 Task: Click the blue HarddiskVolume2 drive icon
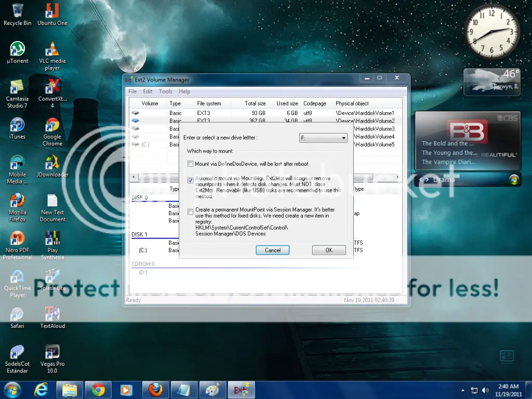tap(136, 121)
